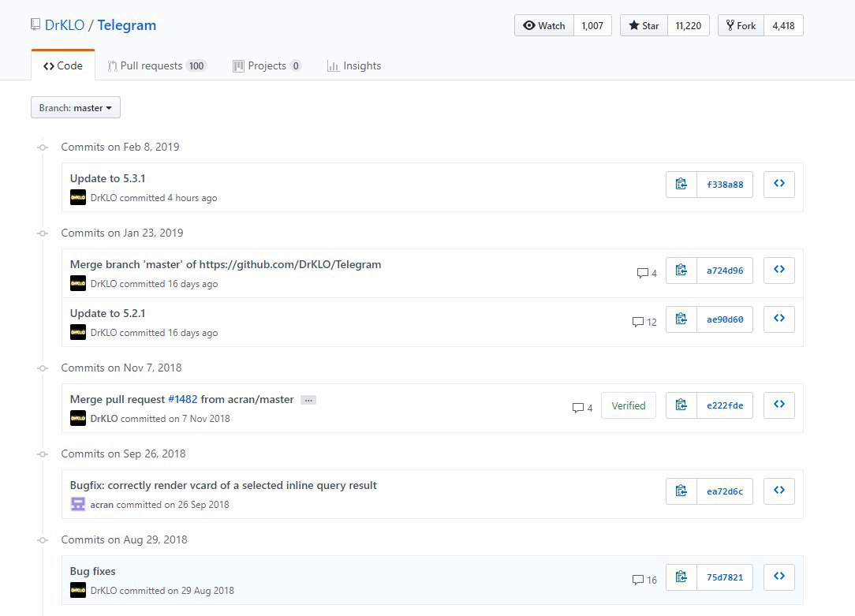Show Verified signature details
Viewport: 855px width, 616px height.
point(628,405)
